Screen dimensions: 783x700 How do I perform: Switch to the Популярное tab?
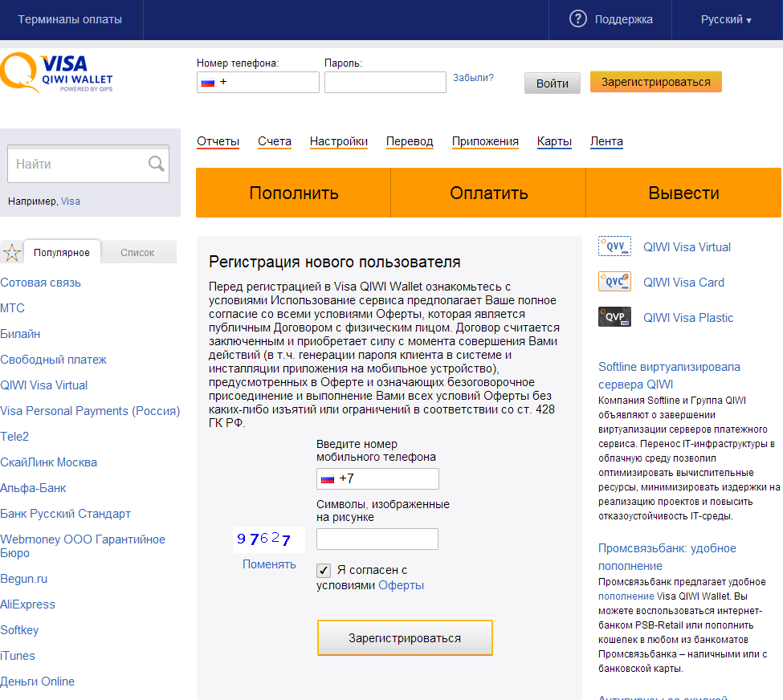[x=62, y=252]
